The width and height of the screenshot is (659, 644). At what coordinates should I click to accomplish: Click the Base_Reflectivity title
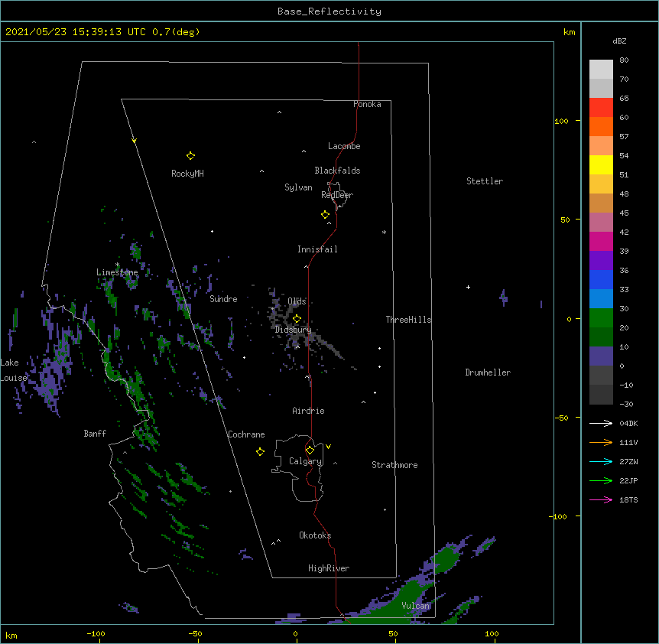329,11
